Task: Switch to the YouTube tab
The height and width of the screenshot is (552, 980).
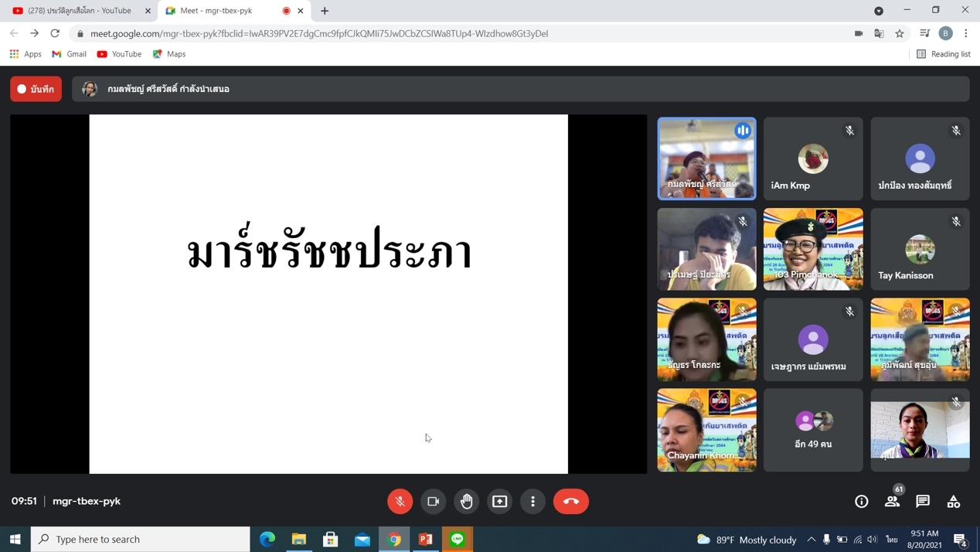Action: 77,11
